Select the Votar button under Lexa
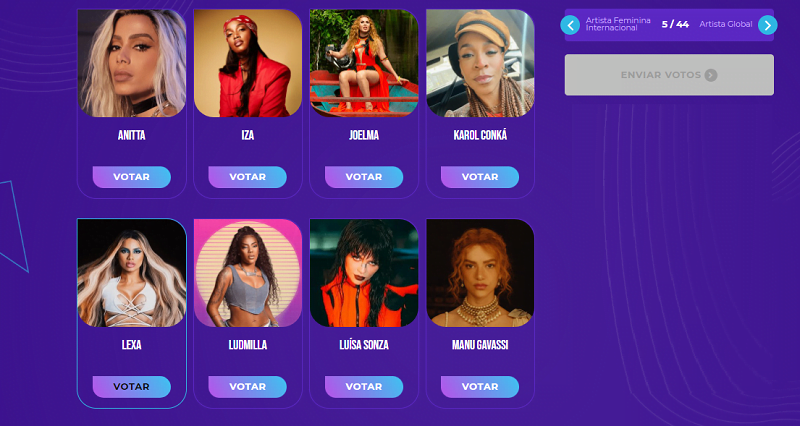Screen dimensions: 800x426 click(x=132, y=387)
